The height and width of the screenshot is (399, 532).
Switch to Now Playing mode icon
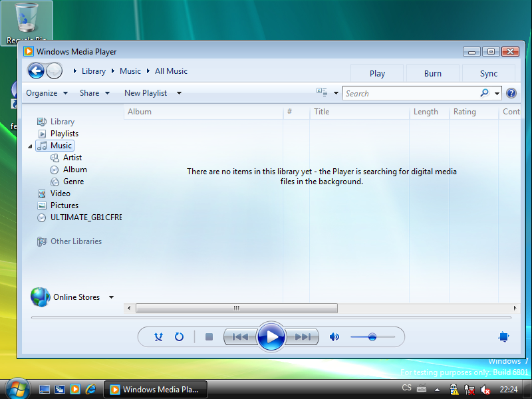point(504,336)
